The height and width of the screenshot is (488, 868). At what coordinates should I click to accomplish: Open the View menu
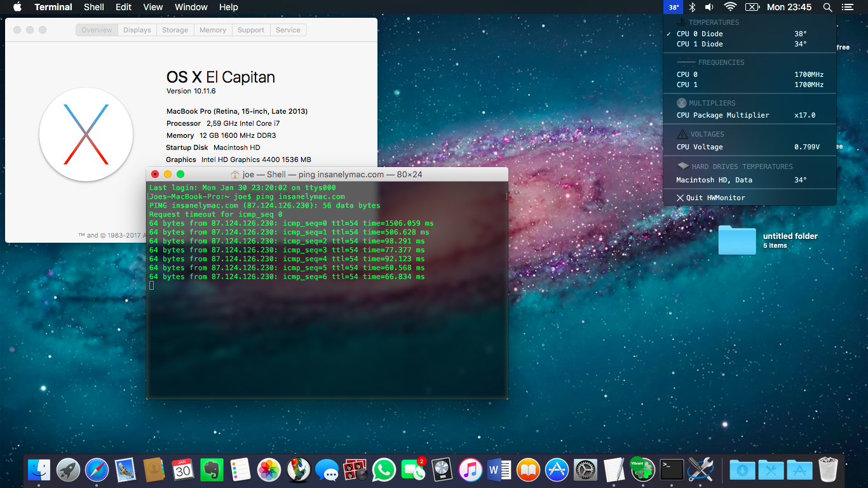coord(153,7)
